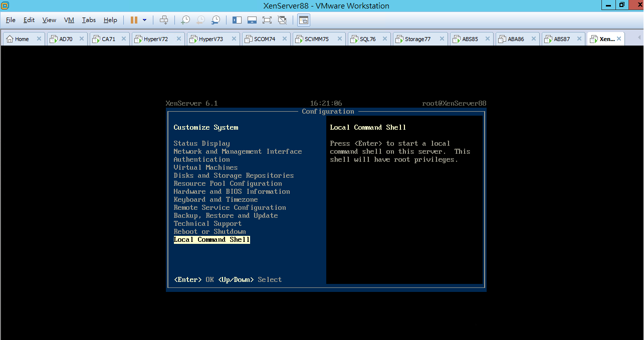The height and width of the screenshot is (340, 644).
Task: Close the HyperV73 tab
Action: click(x=234, y=39)
